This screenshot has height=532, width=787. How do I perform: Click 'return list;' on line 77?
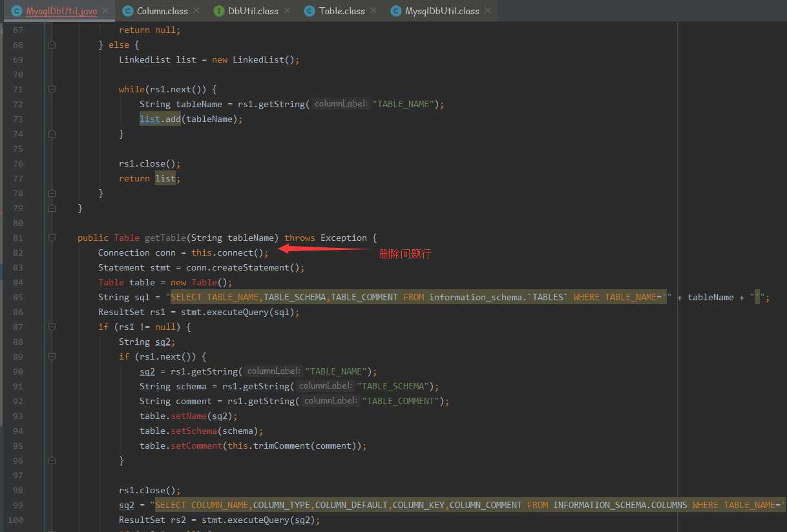pos(150,179)
